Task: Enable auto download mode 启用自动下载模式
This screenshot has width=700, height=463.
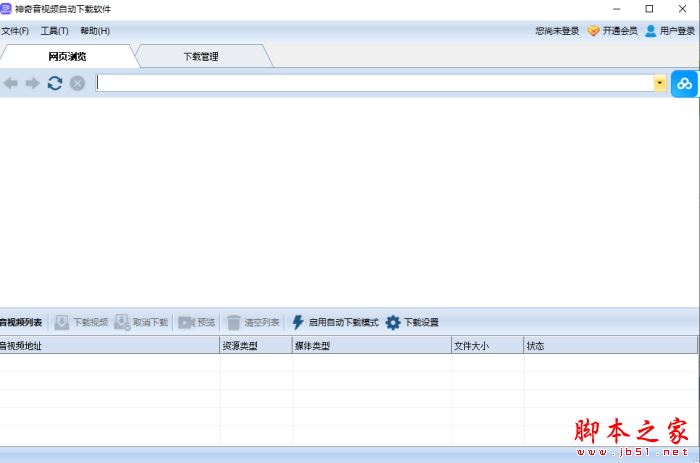Action: 335,322
